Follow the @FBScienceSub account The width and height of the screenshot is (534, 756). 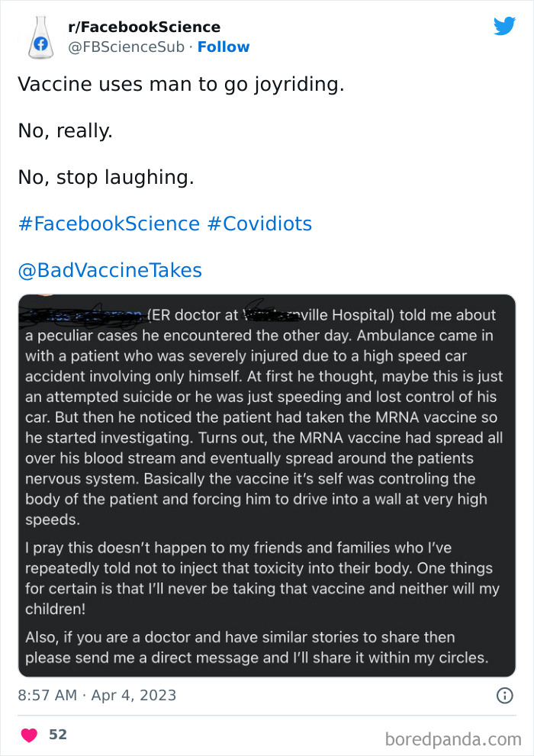click(x=224, y=47)
